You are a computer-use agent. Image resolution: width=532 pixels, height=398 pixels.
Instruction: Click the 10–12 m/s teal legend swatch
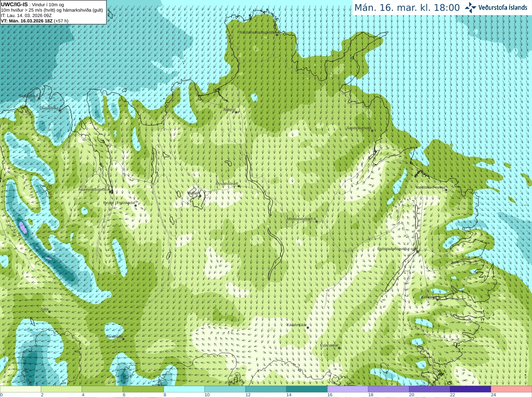point(225,389)
